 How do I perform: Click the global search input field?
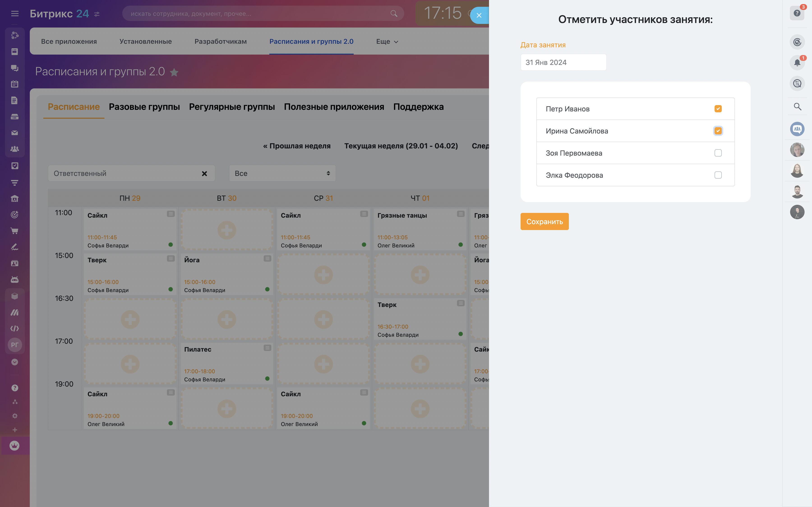(258, 13)
